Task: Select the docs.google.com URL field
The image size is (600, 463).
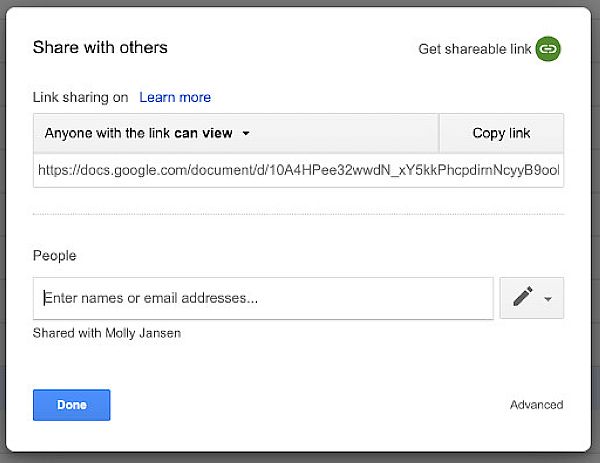Action: [298, 170]
